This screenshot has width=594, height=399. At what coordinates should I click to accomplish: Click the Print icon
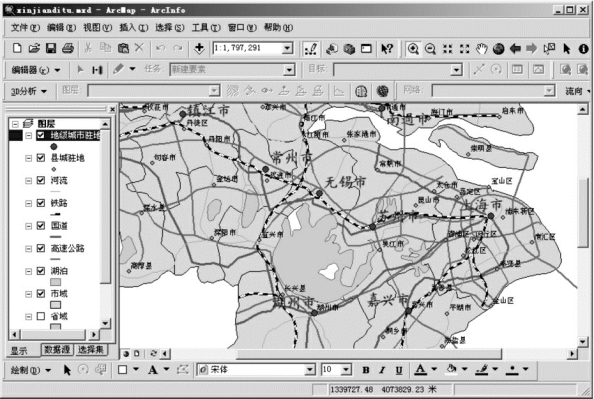(68, 48)
